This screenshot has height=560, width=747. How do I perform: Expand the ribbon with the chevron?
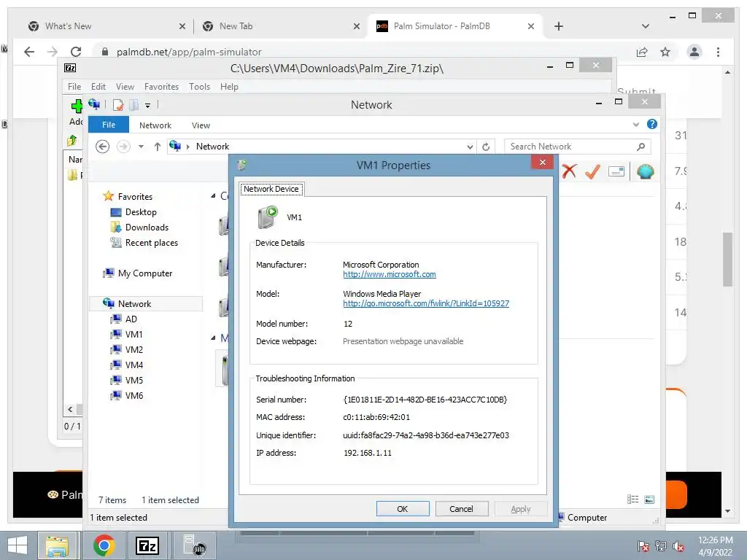pyautogui.click(x=635, y=124)
